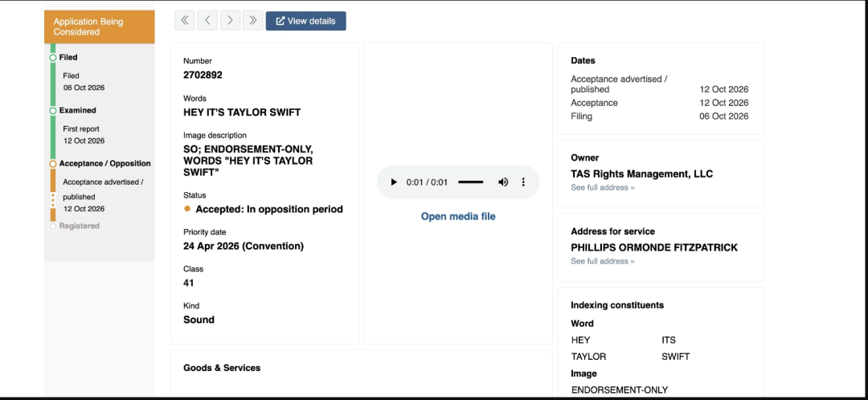Go to first record double-chevron button
This screenshot has height=400, width=868.
tap(184, 20)
